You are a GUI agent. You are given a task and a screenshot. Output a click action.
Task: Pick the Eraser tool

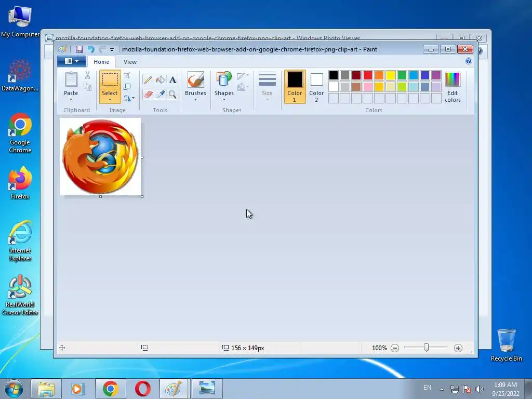coord(148,94)
